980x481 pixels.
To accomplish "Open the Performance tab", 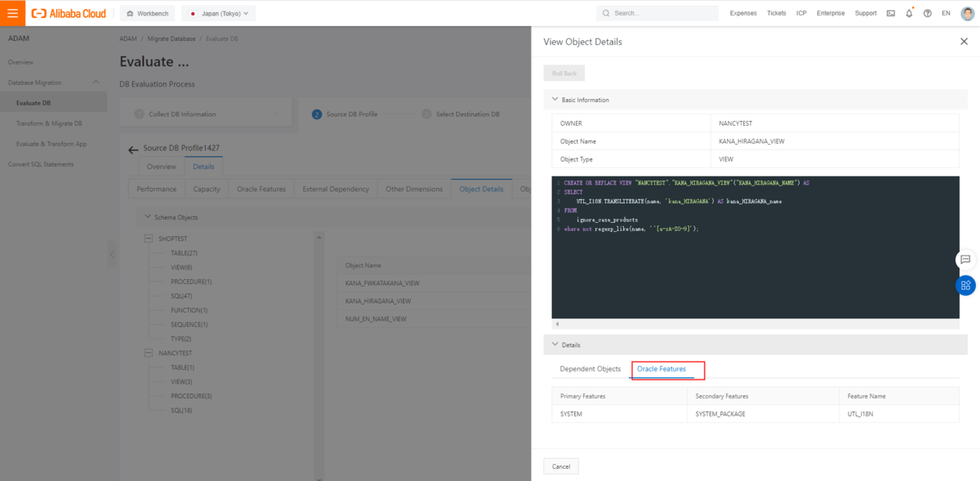I will coord(156,189).
